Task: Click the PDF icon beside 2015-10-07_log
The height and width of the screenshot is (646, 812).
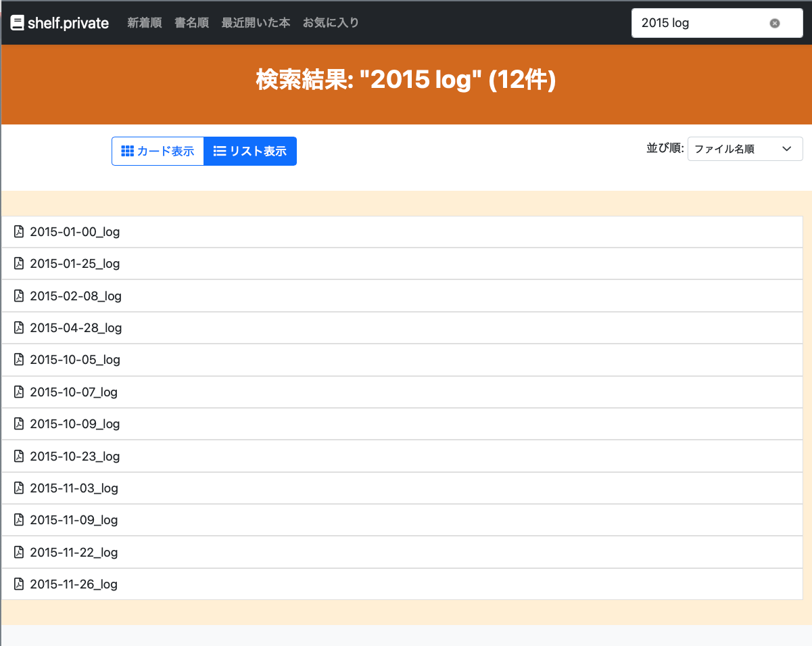Action: pyautogui.click(x=19, y=392)
